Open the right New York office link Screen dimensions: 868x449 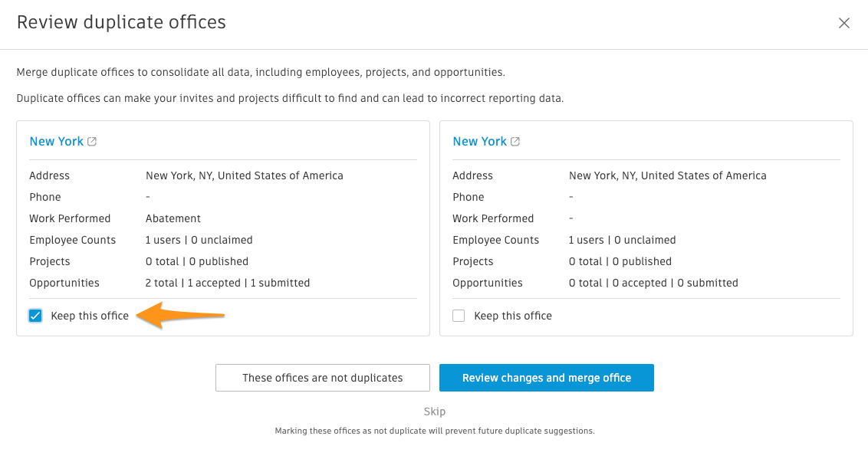479,142
